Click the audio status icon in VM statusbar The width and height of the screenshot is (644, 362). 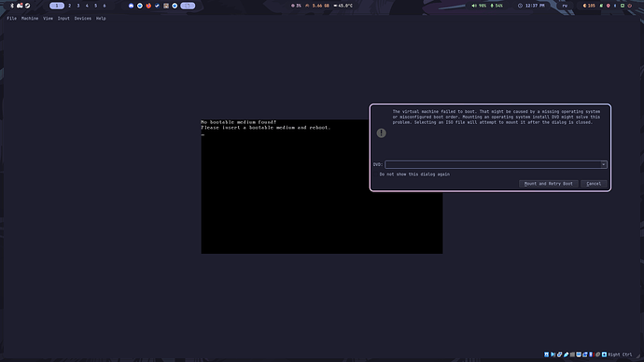(553, 355)
